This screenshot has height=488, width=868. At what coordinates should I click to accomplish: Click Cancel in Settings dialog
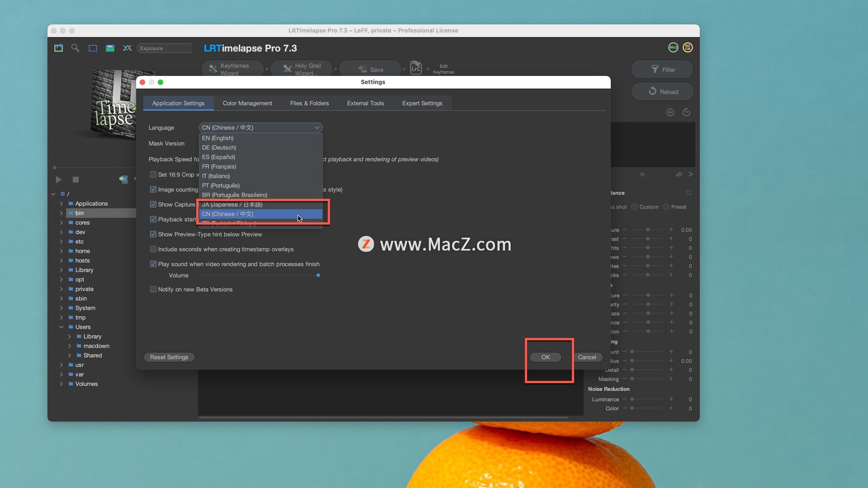tap(587, 357)
